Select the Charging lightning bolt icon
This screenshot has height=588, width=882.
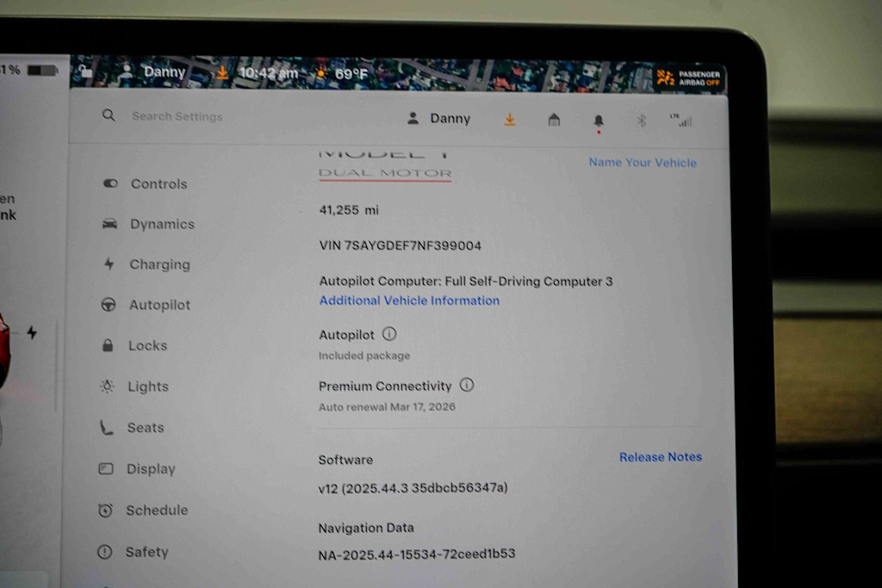point(109,264)
